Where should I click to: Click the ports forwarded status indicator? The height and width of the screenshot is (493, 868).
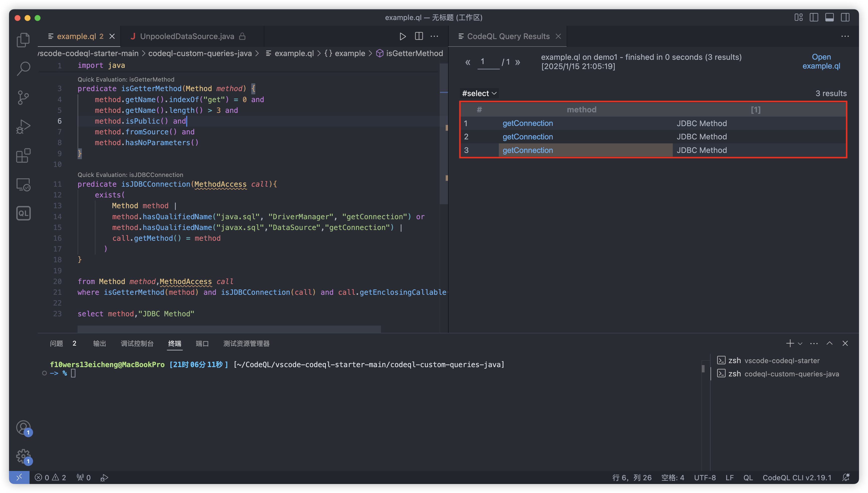click(84, 477)
